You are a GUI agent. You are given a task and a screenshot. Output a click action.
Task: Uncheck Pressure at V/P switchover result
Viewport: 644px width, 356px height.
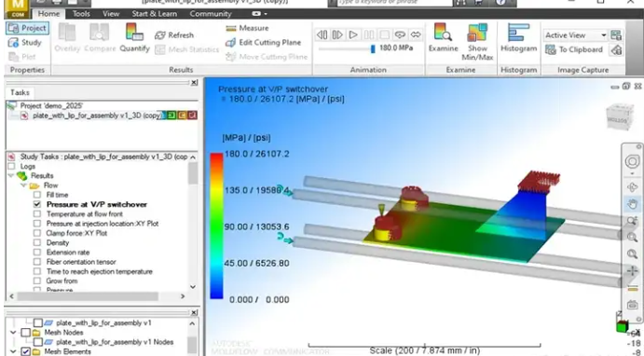click(x=37, y=204)
